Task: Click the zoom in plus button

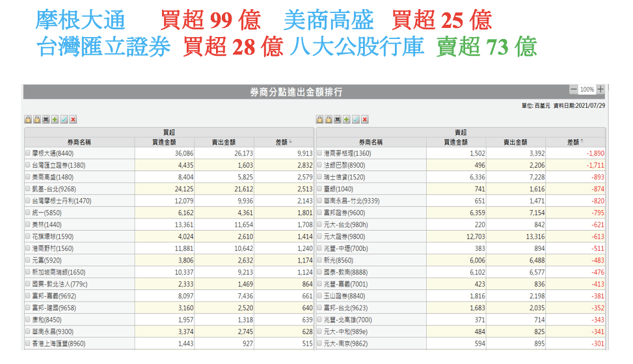Action: coord(600,90)
